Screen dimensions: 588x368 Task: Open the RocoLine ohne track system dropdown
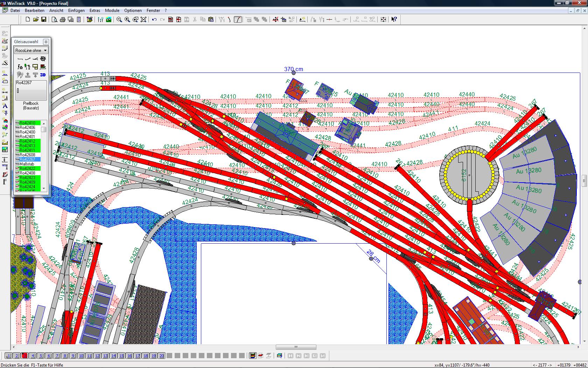31,50
